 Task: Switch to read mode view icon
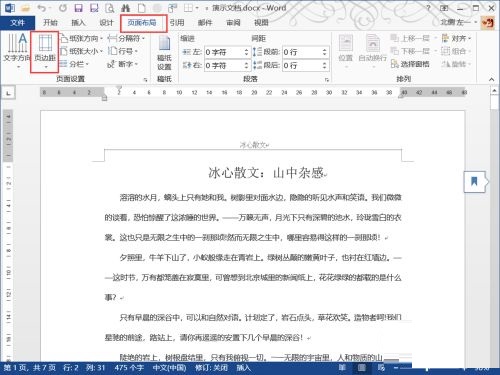(x=342, y=368)
